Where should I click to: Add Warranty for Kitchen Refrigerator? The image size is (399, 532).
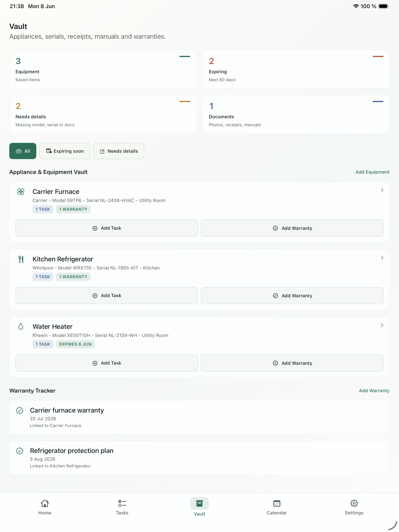pyautogui.click(x=292, y=296)
